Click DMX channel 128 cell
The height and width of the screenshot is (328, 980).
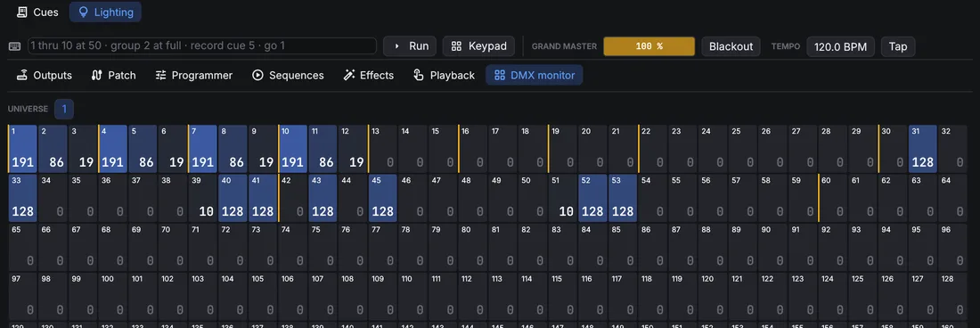coord(953,296)
